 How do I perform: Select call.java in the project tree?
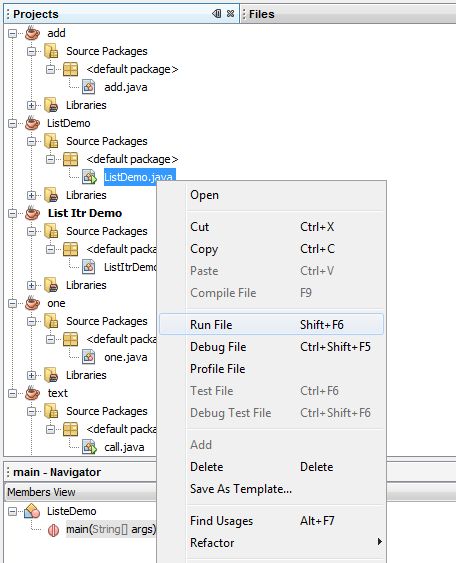[124, 447]
